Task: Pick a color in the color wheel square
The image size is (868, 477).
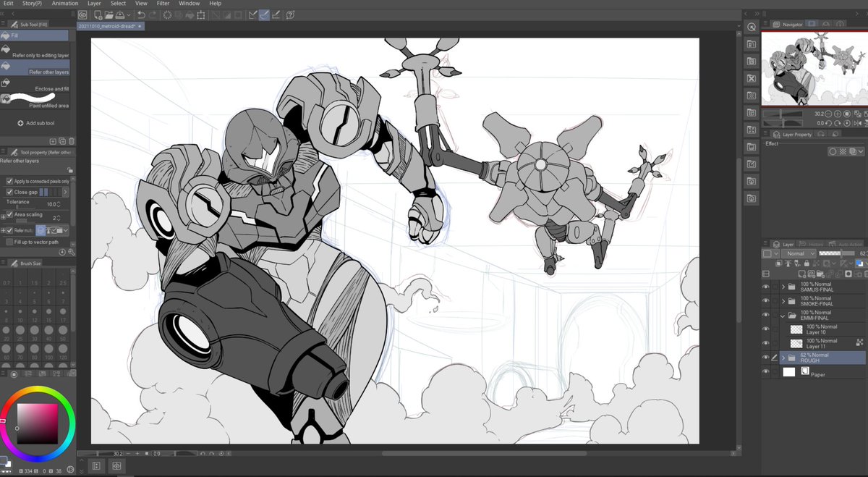Action: [x=37, y=423]
